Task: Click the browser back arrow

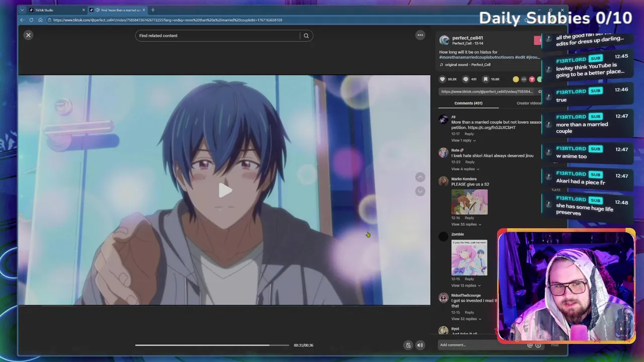Action: 22,20
